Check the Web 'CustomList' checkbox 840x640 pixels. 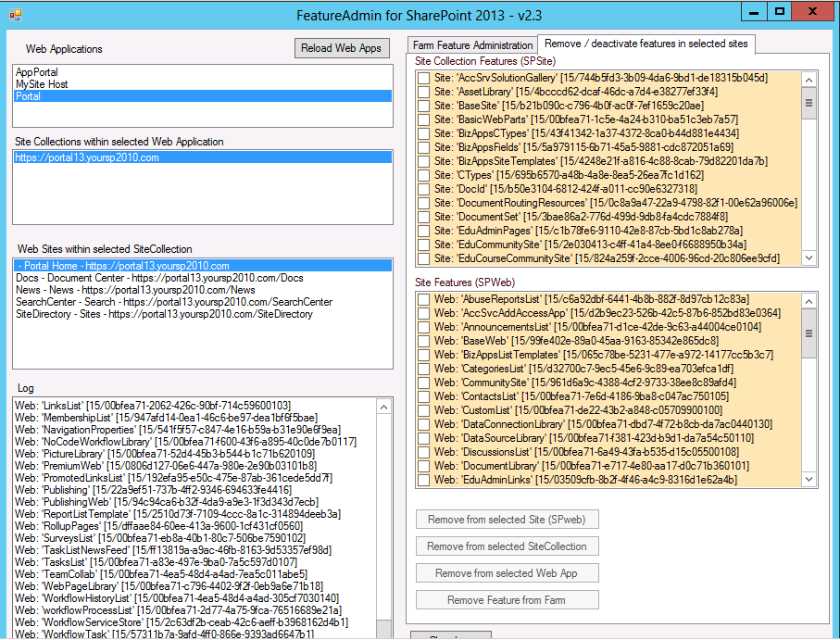424,411
